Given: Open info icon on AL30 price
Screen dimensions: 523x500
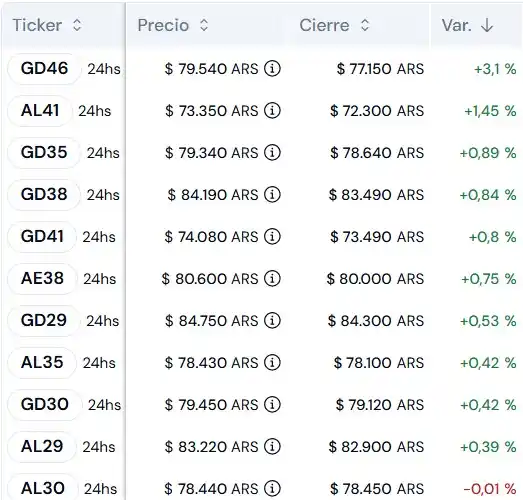Looking at the screenshot, I should coord(272,489).
